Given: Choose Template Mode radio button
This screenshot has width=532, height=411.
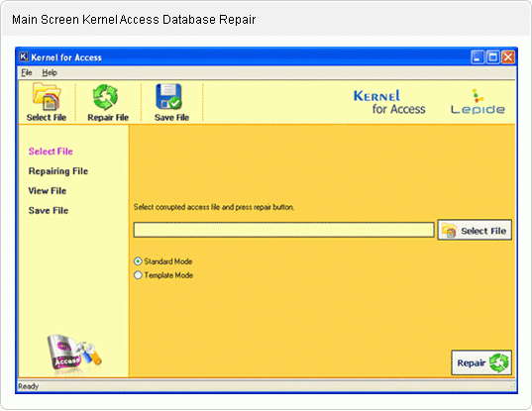Looking at the screenshot, I should (138, 275).
